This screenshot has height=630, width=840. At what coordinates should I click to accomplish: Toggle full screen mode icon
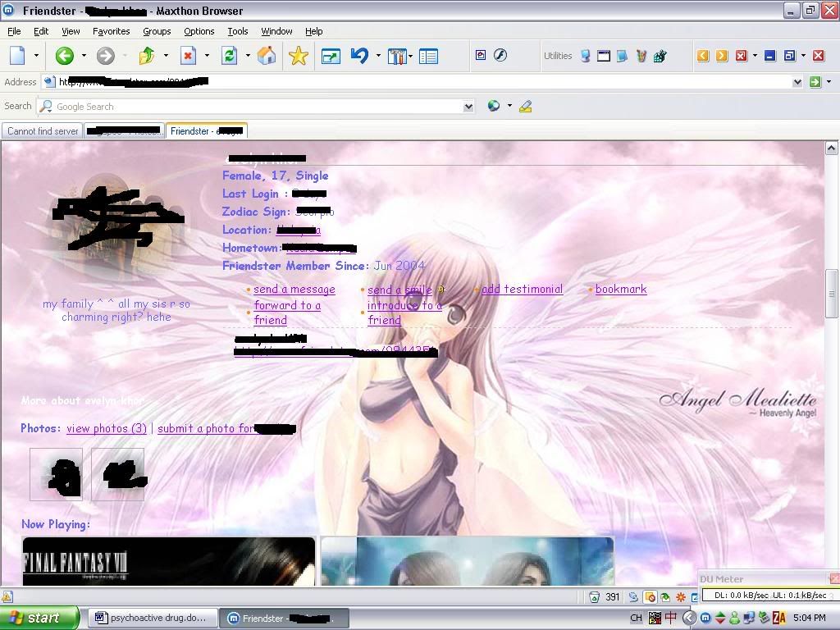[x=331, y=56]
